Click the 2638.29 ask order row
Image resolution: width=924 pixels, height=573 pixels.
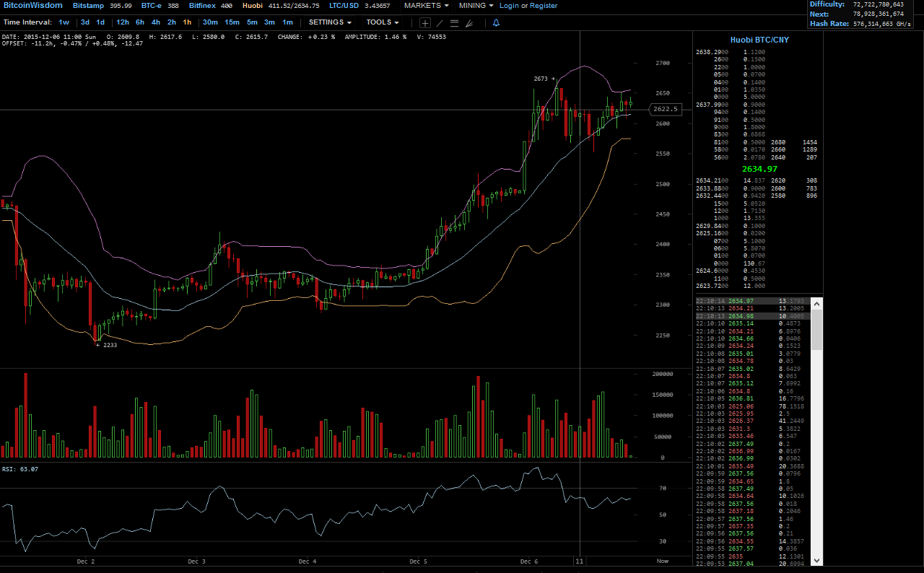click(x=731, y=52)
